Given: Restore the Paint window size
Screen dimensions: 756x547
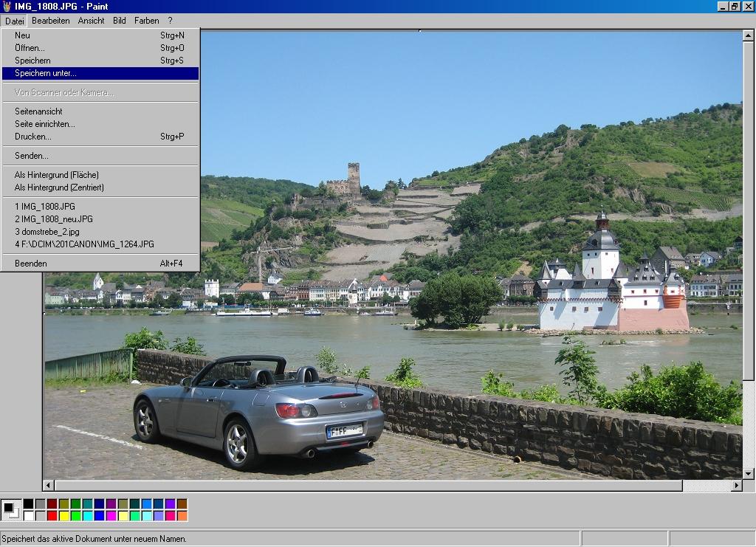Looking at the screenshot, I should pos(735,6).
